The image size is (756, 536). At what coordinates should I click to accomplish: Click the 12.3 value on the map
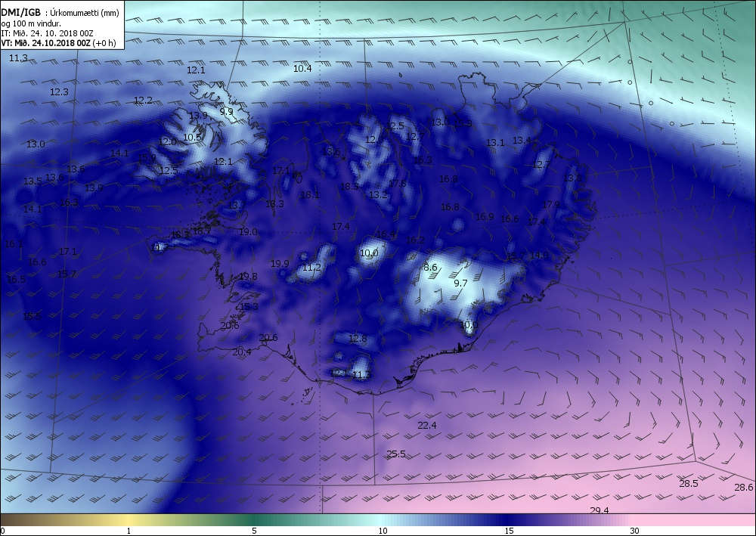(x=59, y=91)
